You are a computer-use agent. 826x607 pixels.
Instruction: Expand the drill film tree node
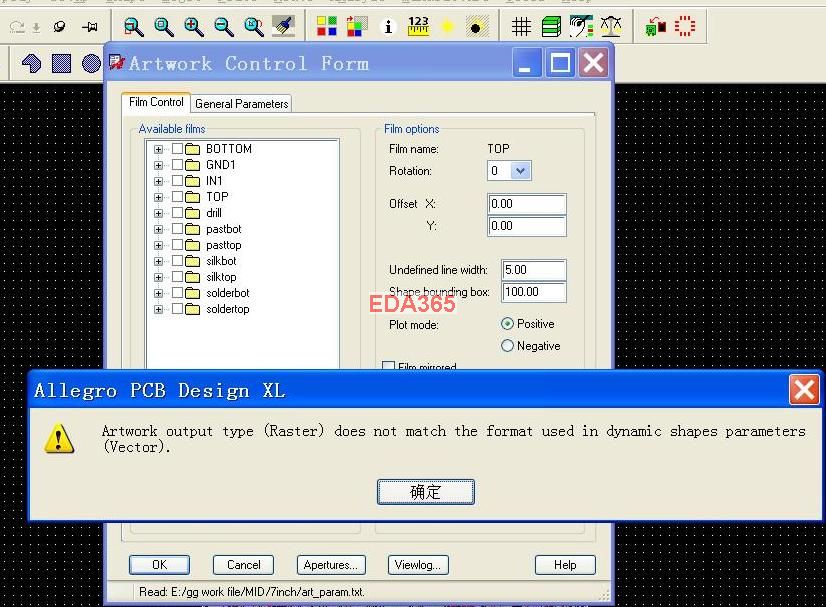[158, 213]
